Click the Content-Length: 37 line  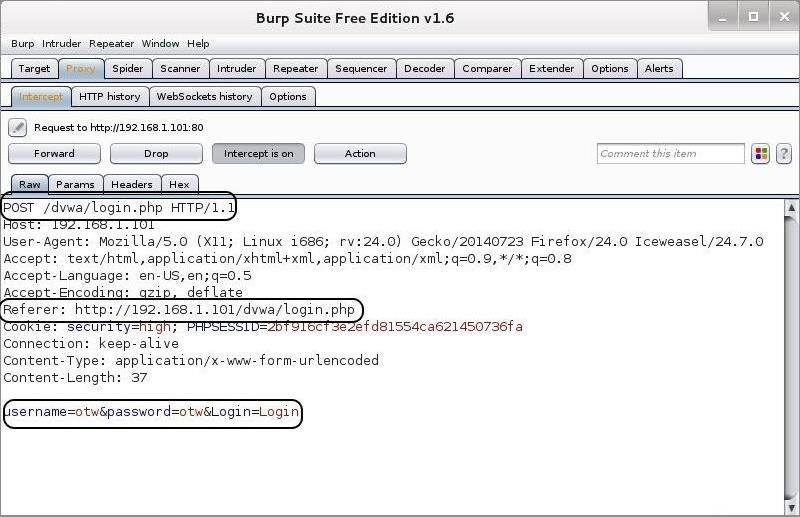[75, 378]
